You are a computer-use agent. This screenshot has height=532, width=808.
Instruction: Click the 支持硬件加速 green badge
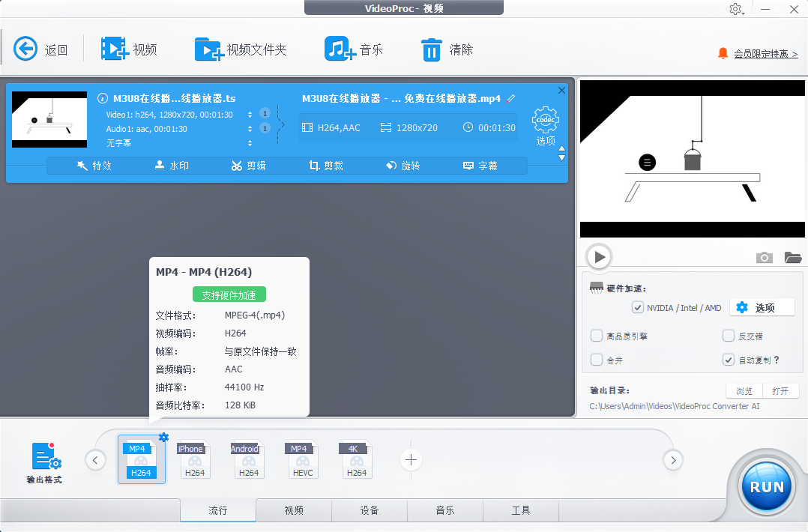229,294
